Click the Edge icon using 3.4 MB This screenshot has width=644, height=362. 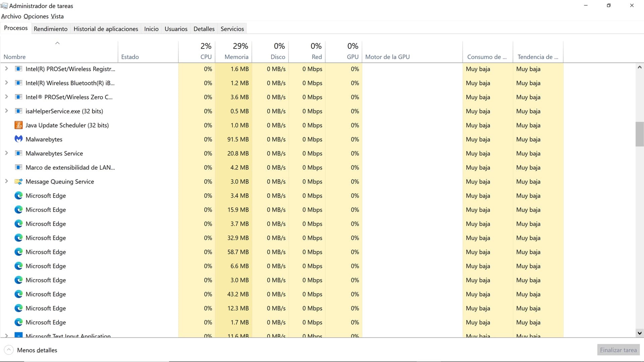(19, 196)
